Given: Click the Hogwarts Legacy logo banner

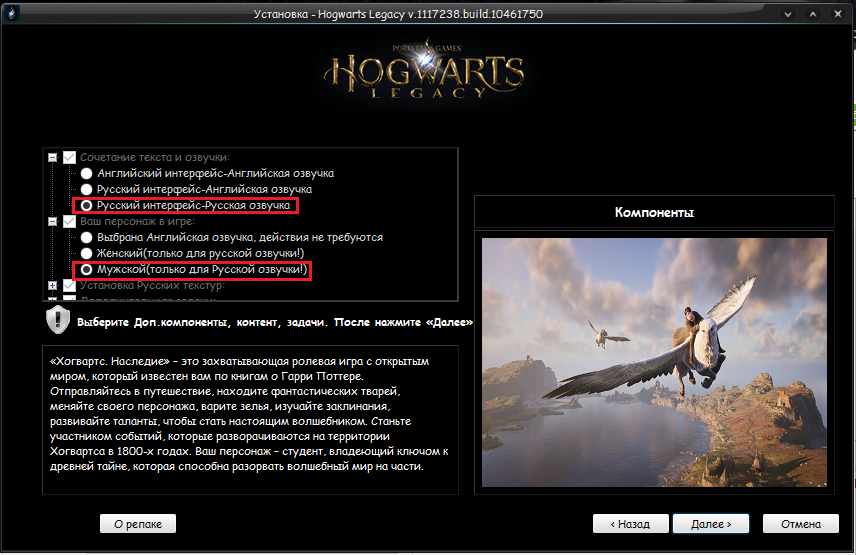Looking at the screenshot, I should click(424, 70).
